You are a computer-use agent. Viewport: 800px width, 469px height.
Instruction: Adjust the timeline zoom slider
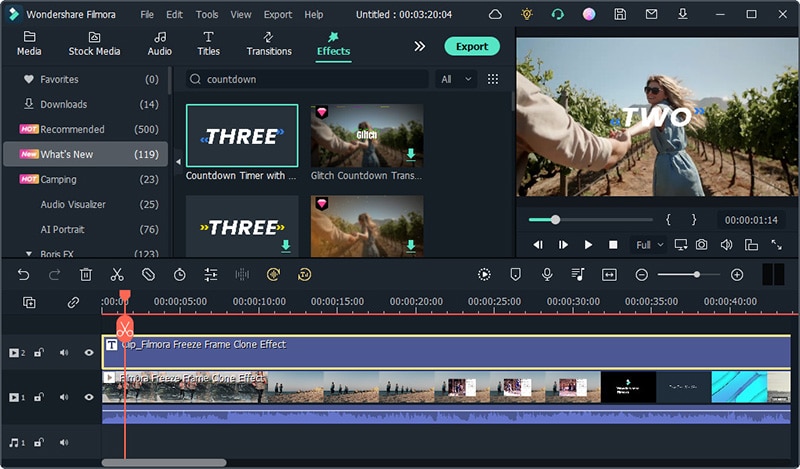point(689,275)
